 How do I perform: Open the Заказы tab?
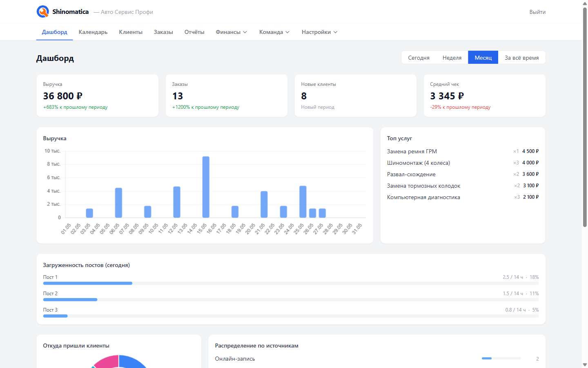tap(163, 32)
